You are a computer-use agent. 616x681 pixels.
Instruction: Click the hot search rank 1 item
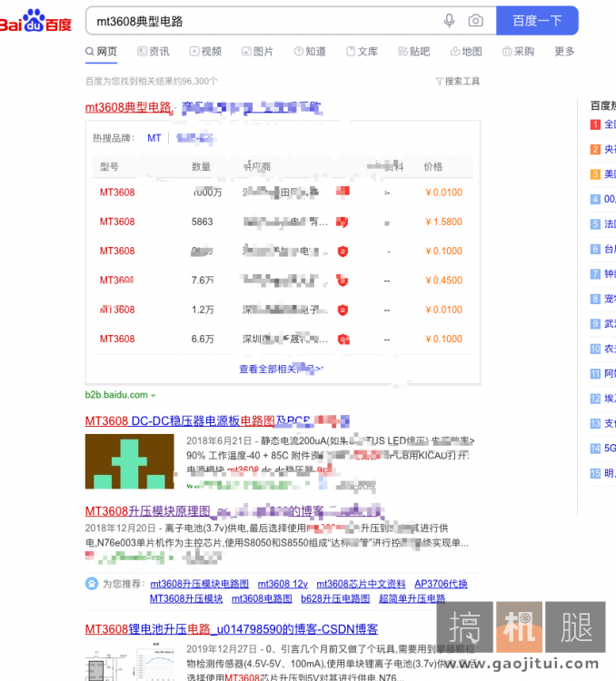click(603, 124)
